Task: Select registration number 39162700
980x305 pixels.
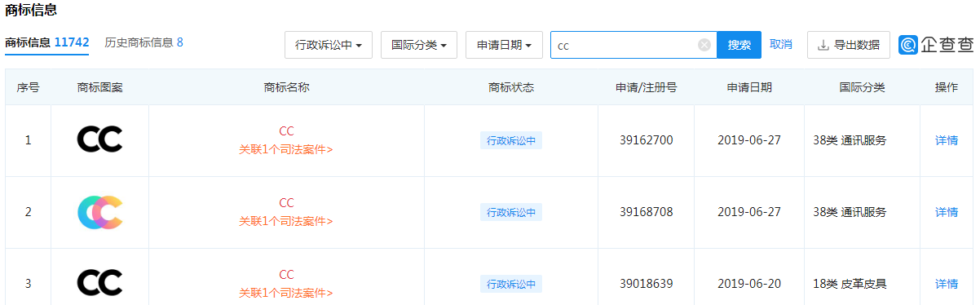Action: (647, 140)
